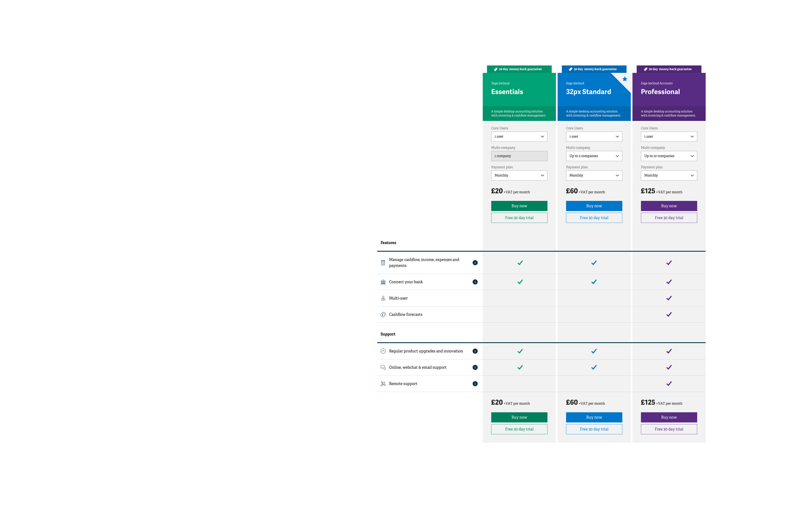Expand Professional Payment plan dropdown
This screenshot has height=508, width=812.
(668, 176)
